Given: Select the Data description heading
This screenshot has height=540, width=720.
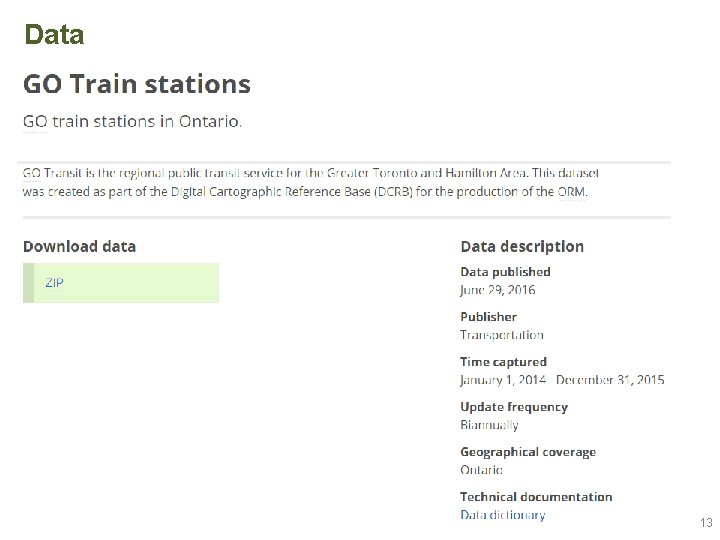Looking at the screenshot, I should [522, 246].
